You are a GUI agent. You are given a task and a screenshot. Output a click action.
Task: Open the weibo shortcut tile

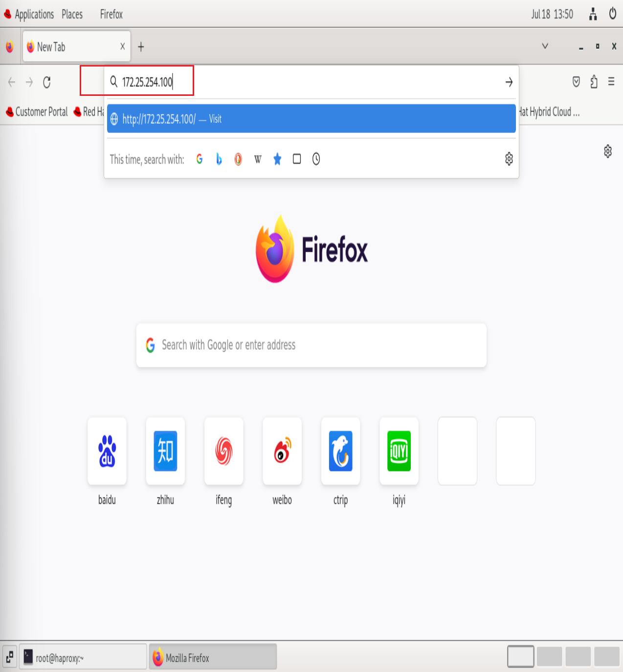pos(282,451)
